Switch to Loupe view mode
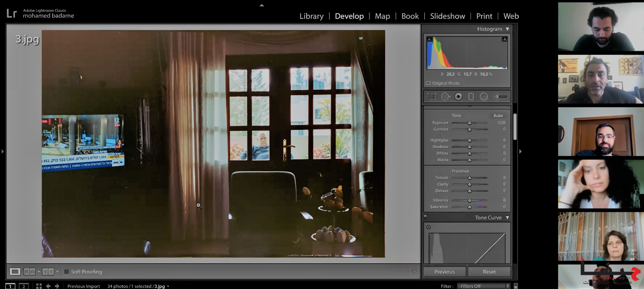Screen dimensions: 644x289 15,272
